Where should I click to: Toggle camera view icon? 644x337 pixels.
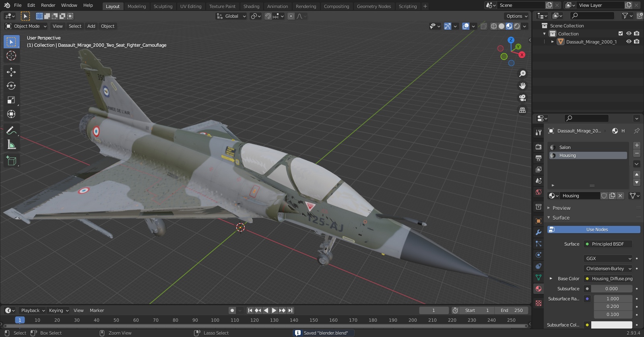[x=522, y=98]
